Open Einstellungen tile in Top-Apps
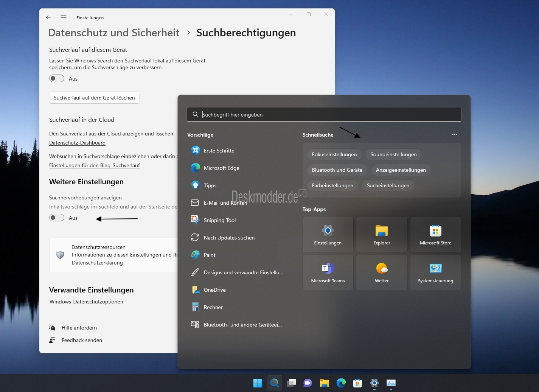The width and height of the screenshot is (539, 392). (328, 235)
